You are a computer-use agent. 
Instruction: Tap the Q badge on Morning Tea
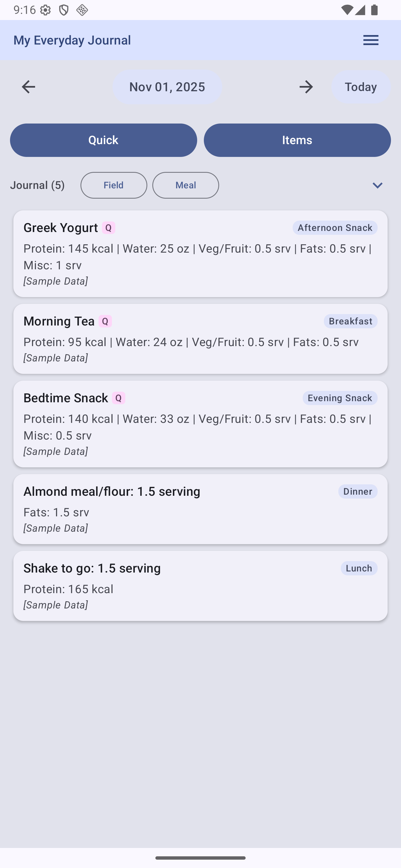(105, 321)
